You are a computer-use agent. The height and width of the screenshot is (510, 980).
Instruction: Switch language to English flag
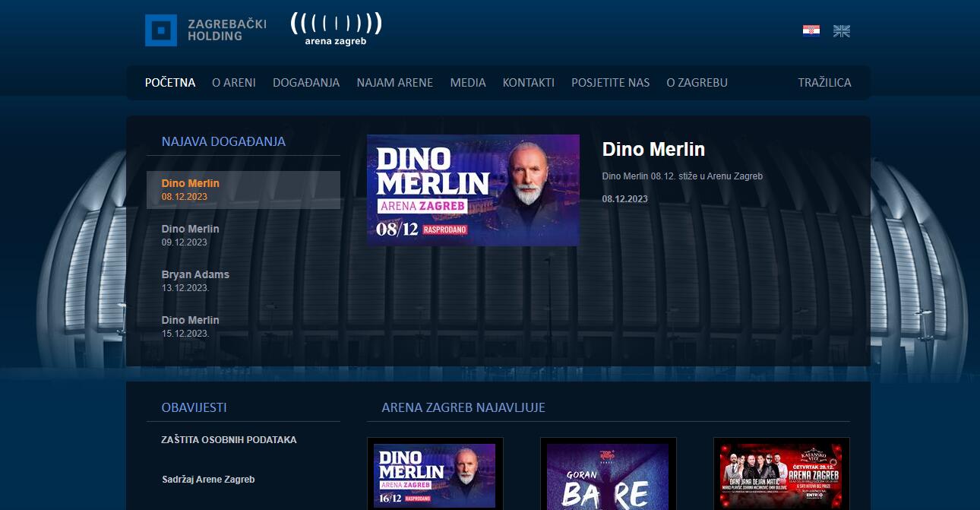pos(842,30)
